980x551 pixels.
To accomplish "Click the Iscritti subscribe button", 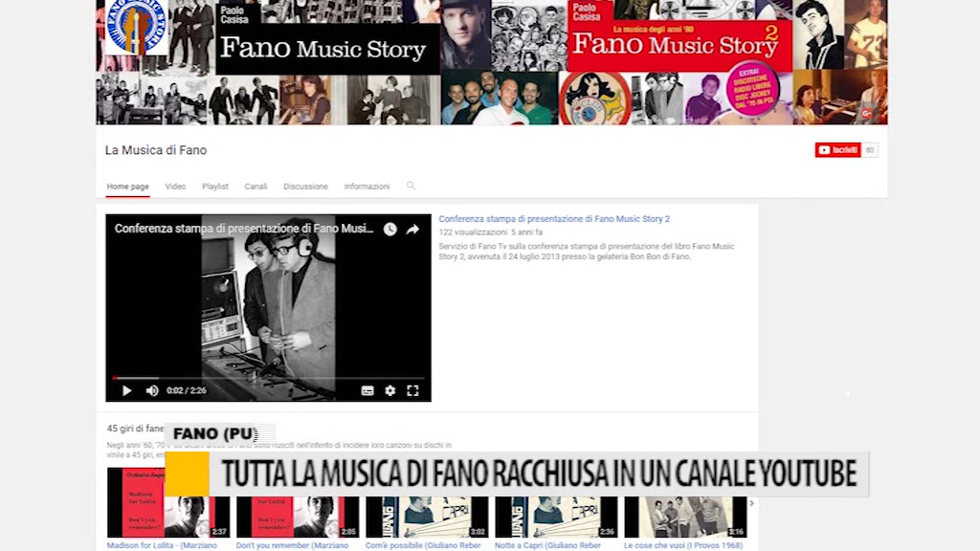I will point(837,150).
